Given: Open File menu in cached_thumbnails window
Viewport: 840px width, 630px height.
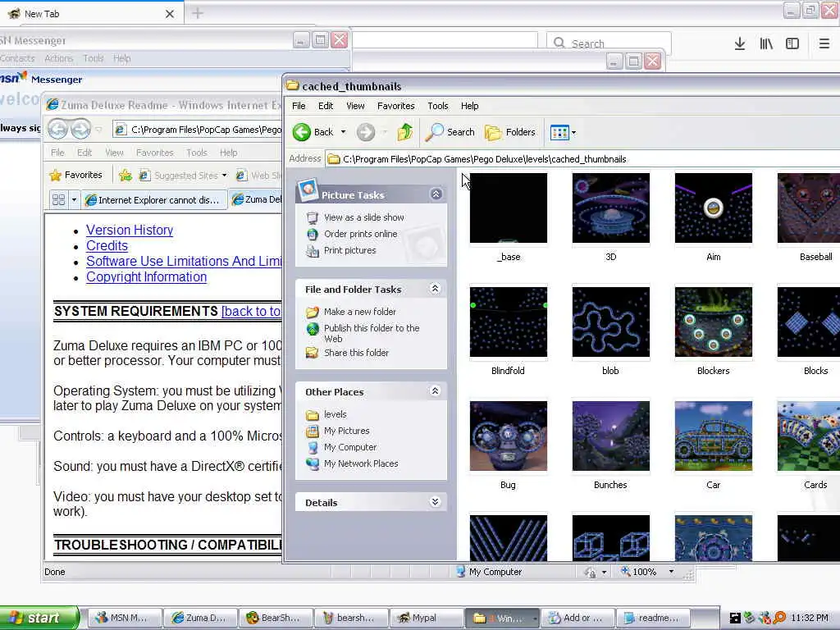Looking at the screenshot, I should tap(299, 106).
